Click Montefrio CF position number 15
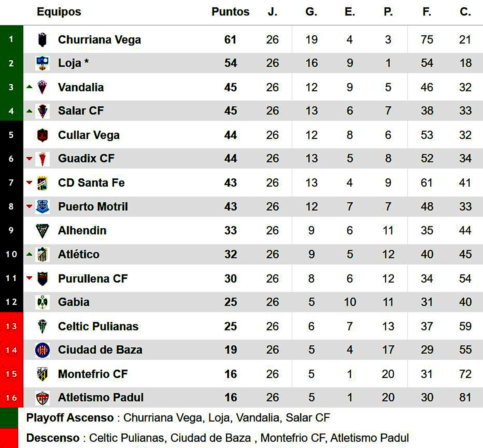This screenshot has height=448, width=483. point(11,374)
